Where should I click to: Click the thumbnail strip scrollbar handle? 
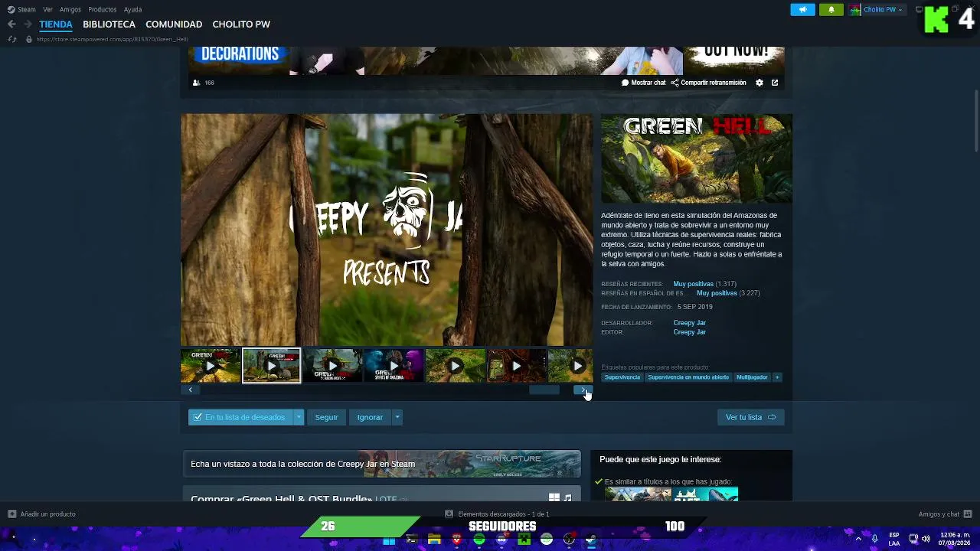544,390
